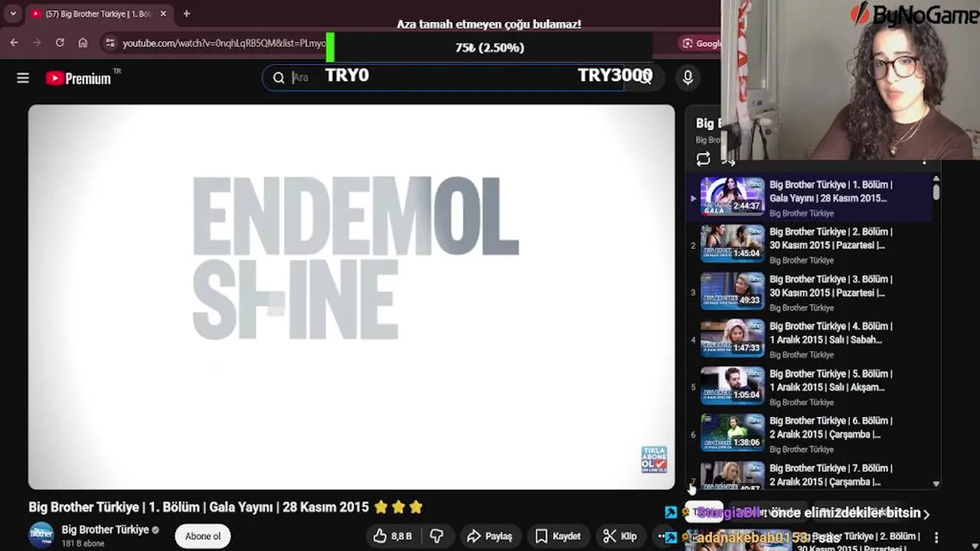Screen dimensions: 980x551
Task: Share the video via Paylaş button
Action: [489, 536]
